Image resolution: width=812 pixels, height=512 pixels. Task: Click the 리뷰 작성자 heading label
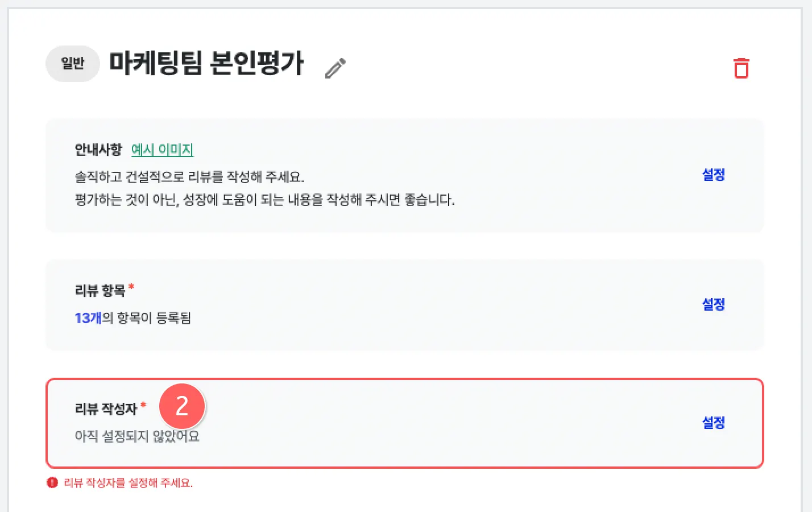tap(106, 409)
